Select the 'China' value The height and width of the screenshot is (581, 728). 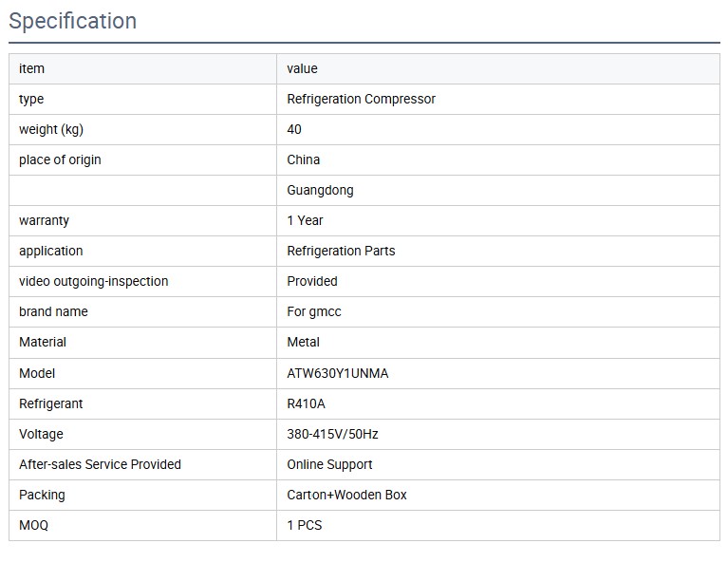(x=304, y=159)
